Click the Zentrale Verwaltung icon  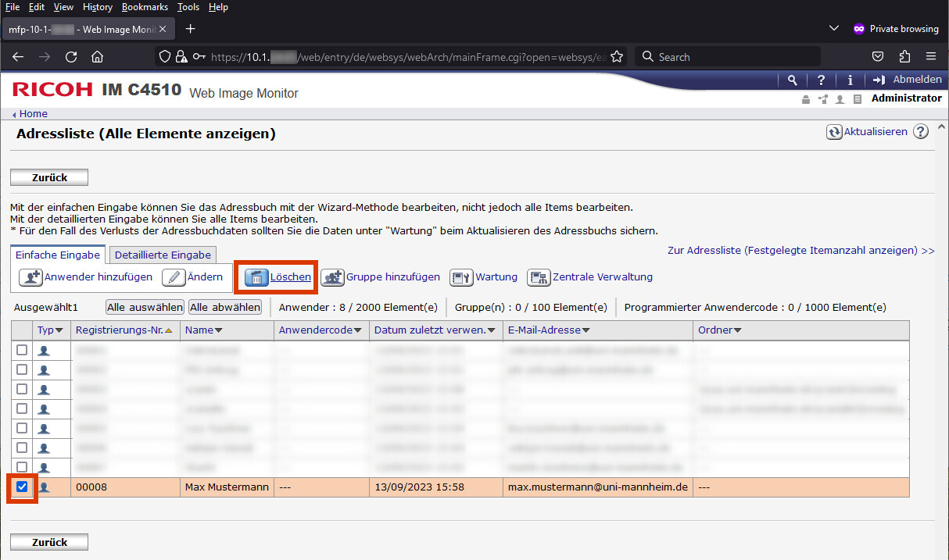pyautogui.click(x=539, y=277)
